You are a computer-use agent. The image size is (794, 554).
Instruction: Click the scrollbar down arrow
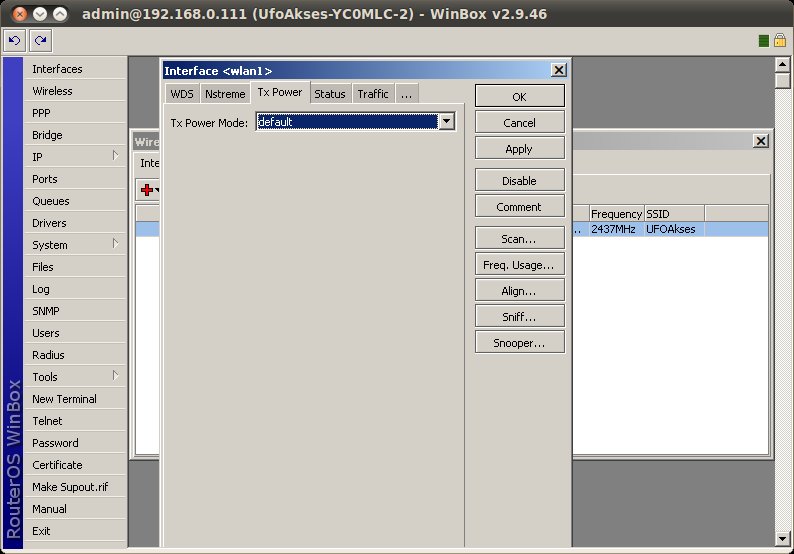[x=782, y=538]
